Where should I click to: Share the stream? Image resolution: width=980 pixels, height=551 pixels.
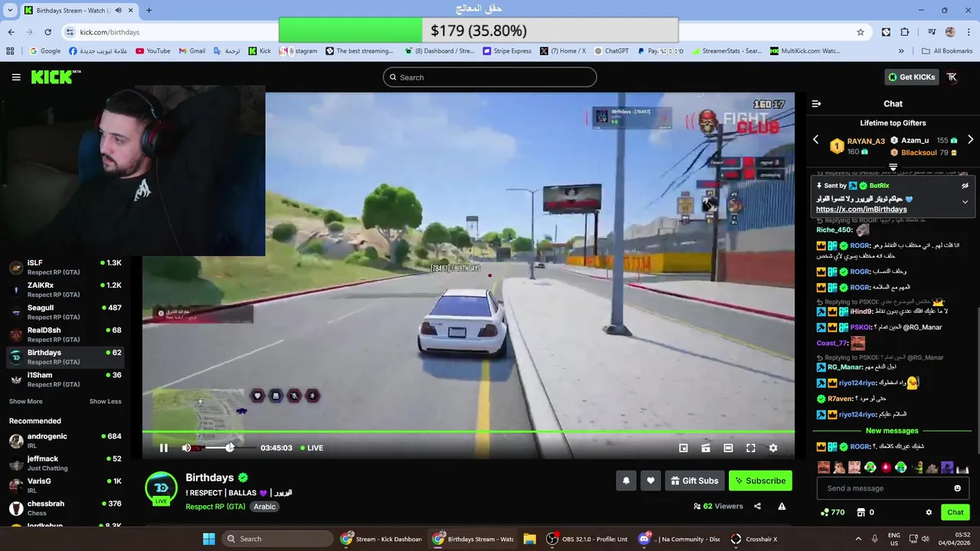coord(757,506)
